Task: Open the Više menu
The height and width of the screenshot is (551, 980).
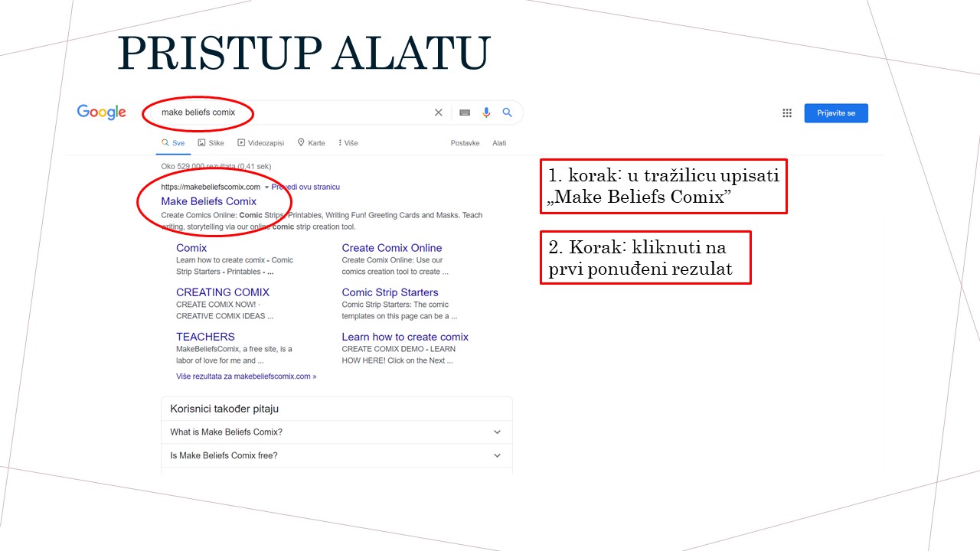Action: pos(348,143)
